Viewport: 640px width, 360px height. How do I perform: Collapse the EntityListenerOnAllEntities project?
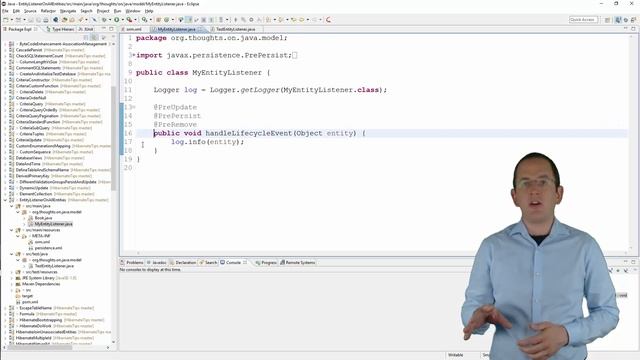coord(6,200)
